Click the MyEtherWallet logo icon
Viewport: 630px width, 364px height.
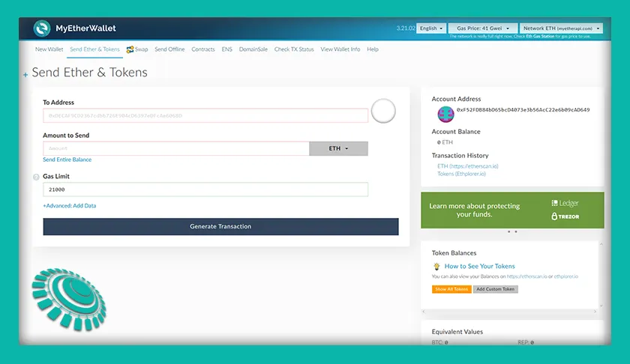pyautogui.click(x=42, y=28)
